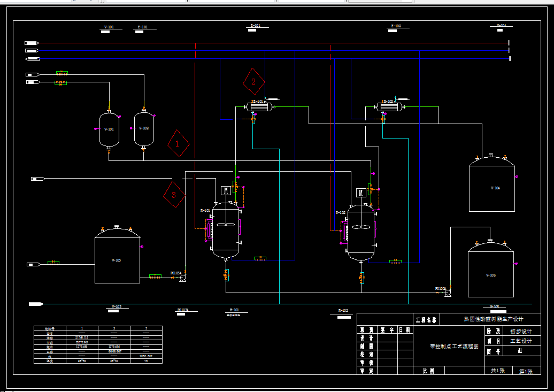Click the underlined E-102 label at top
Viewport: 554px width, 392px height.
click(x=396, y=26)
